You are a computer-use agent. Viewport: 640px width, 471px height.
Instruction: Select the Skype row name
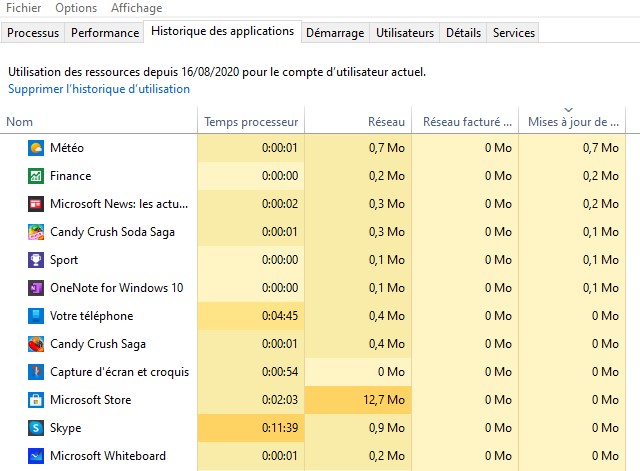coord(65,428)
